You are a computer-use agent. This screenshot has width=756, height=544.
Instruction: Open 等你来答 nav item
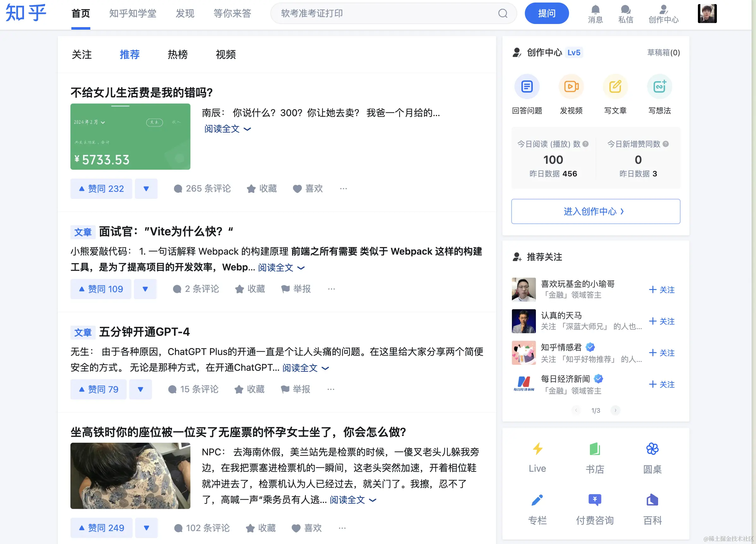(x=232, y=13)
